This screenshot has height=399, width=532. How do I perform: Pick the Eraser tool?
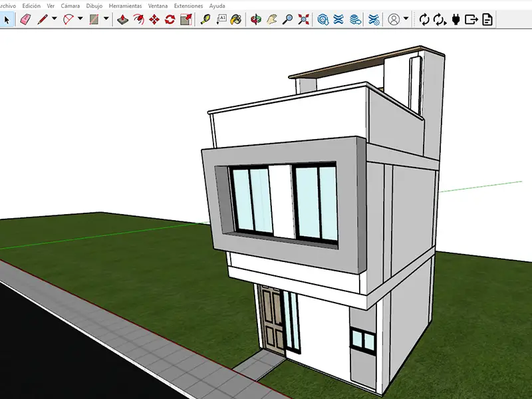click(26, 19)
